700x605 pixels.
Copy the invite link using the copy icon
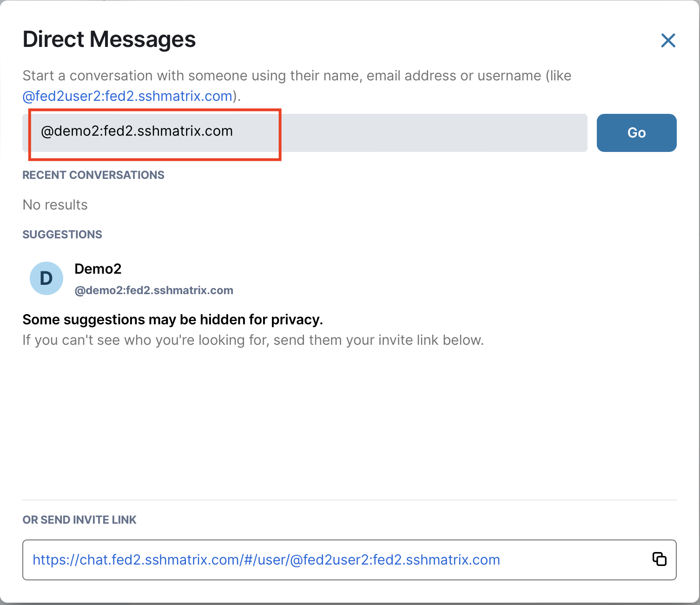pyautogui.click(x=659, y=559)
